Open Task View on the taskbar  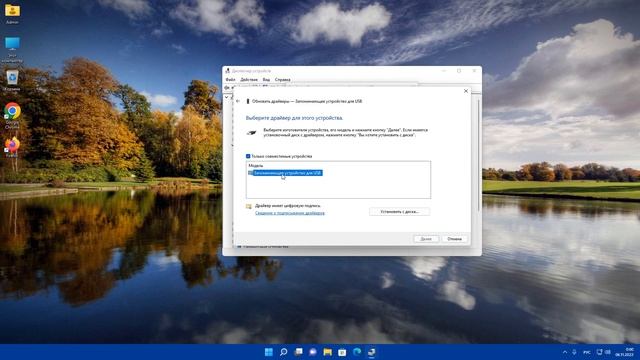pos(298,352)
